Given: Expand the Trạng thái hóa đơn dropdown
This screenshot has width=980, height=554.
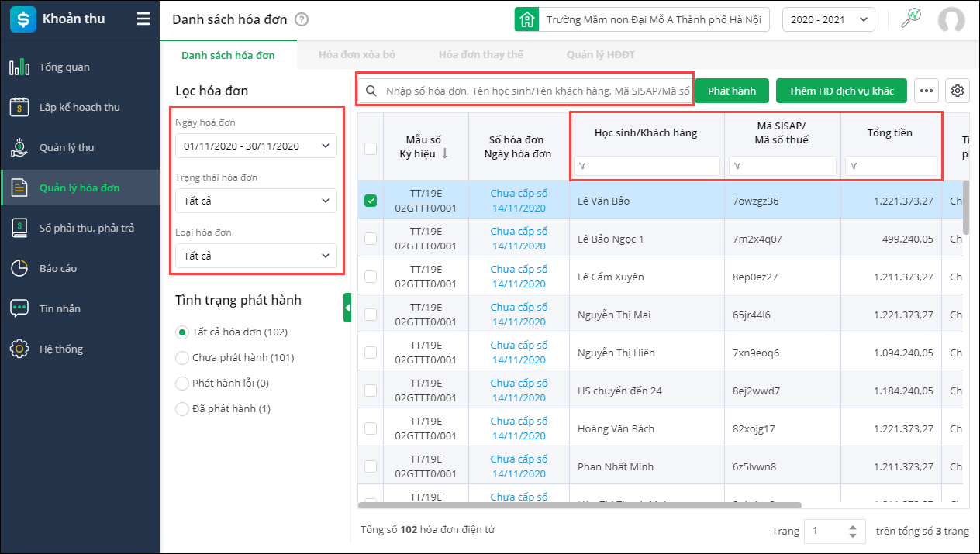Looking at the screenshot, I should click(x=256, y=201).
